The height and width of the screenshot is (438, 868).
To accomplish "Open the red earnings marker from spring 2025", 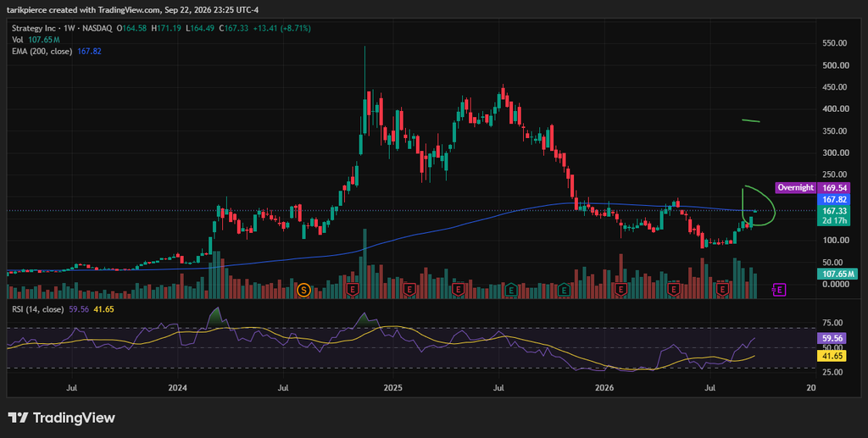I will (x=458, y=289).
